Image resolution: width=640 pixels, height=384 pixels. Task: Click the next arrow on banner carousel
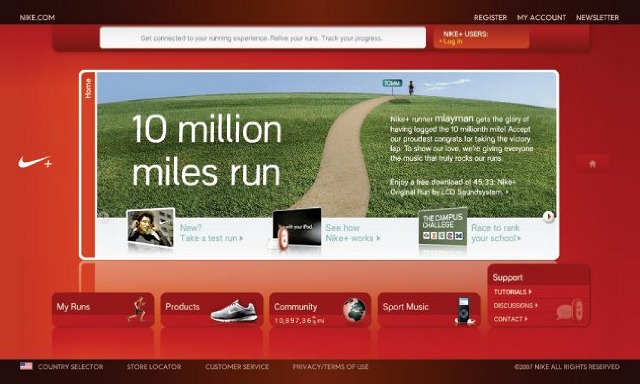(548, 217)
